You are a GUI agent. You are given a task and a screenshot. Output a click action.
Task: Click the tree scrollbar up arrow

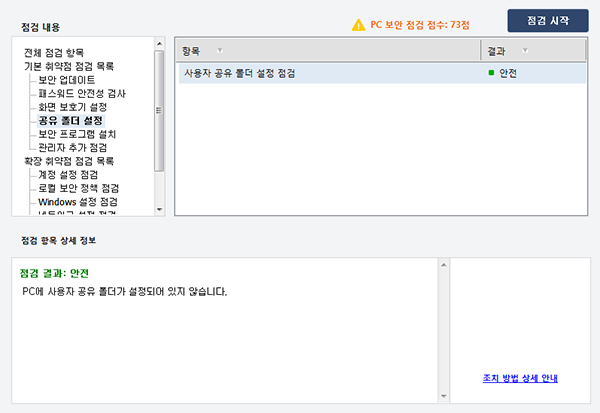(159, 44)
